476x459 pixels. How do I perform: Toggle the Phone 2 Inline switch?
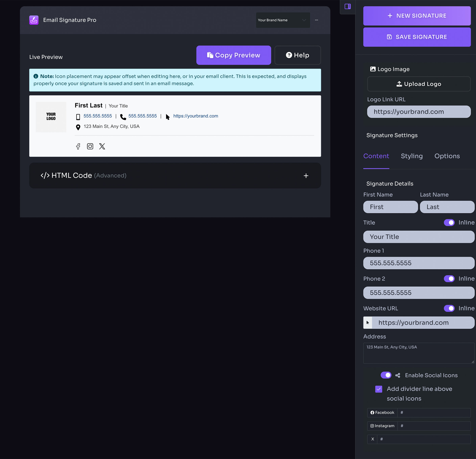[x=449, y=278]
